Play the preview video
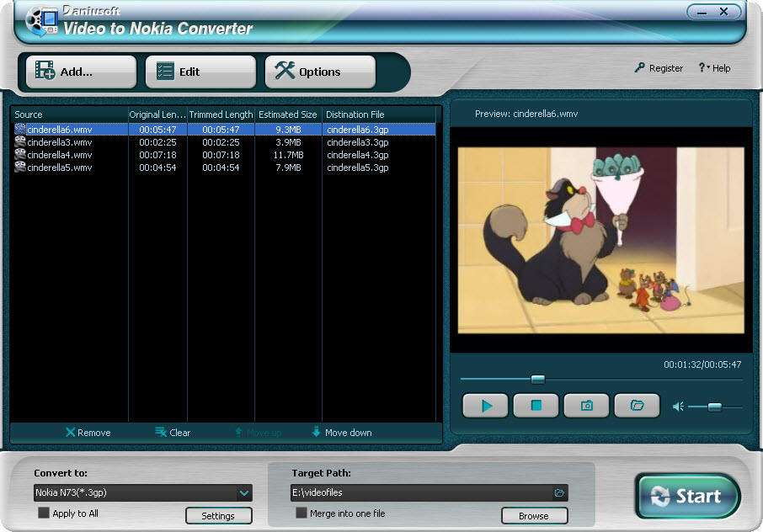The width and height of the screenshot is (763, 532). [x=485, y=406]
